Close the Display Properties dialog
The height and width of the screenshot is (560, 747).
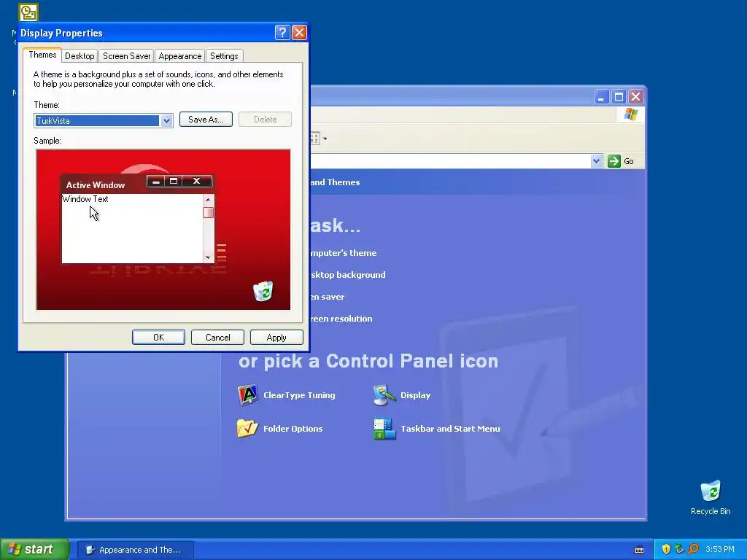(299, 32)
